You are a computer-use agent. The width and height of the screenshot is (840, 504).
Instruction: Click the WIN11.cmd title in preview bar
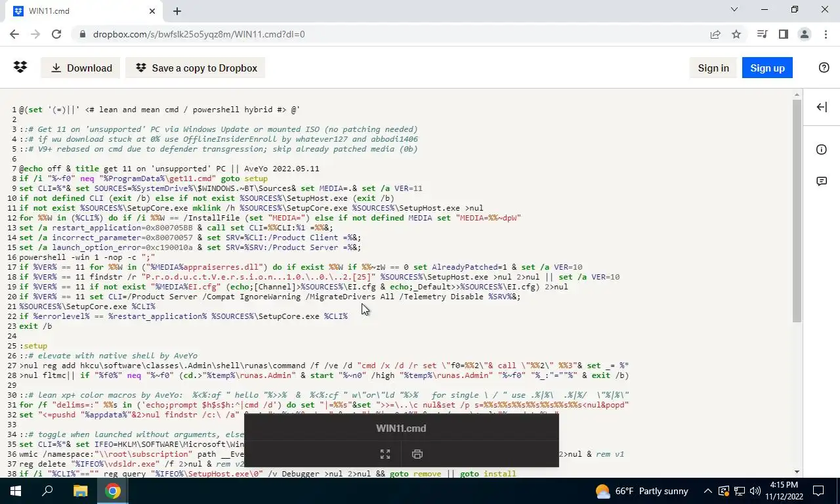[401, 428]
